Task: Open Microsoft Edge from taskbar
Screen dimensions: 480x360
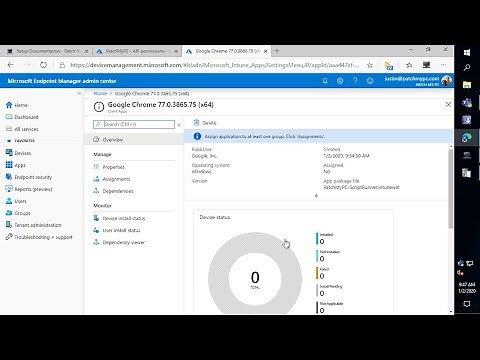Action: point(467,137)
